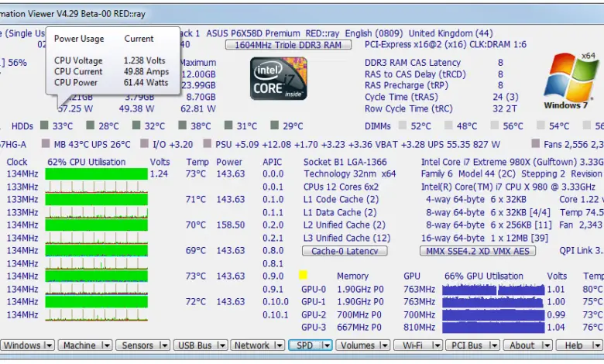Viewport: 604px width, 364px height.
Task: Click the DIMM 54°C indicator square
Action: (x=541, y=125)
